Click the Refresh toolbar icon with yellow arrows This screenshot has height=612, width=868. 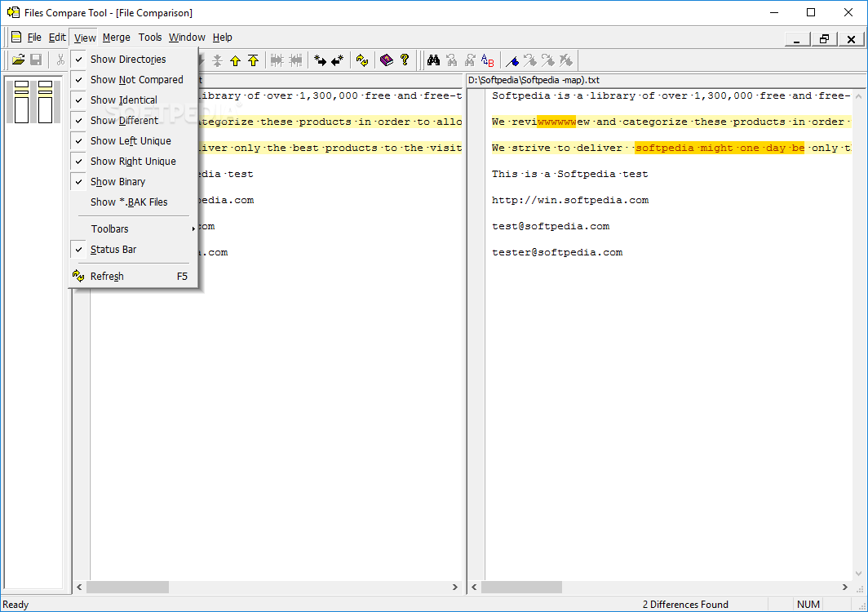click(x=362, y=60)
